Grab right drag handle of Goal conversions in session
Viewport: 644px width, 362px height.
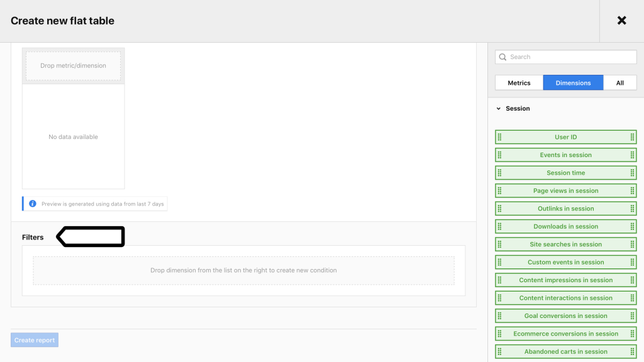tap(632, 315)
